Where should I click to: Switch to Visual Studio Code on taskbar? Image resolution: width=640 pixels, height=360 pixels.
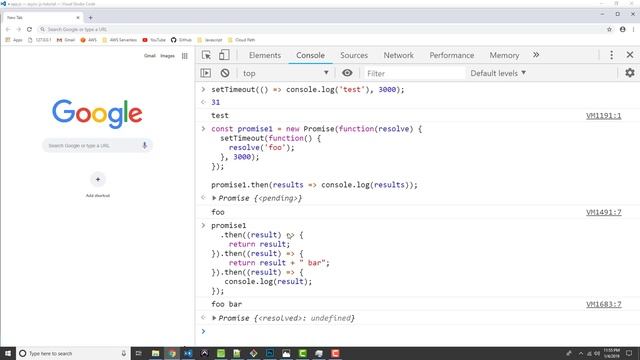coord(188,353)
